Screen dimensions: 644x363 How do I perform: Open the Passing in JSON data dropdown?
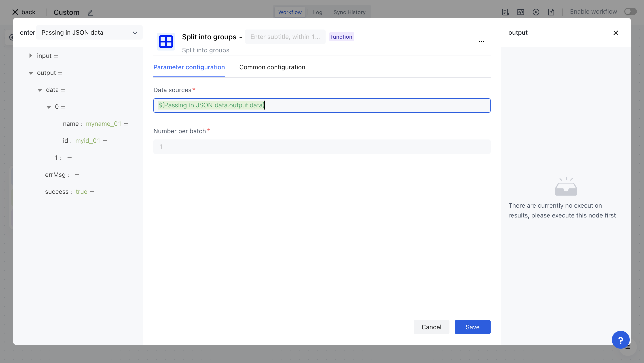[89, 32]
